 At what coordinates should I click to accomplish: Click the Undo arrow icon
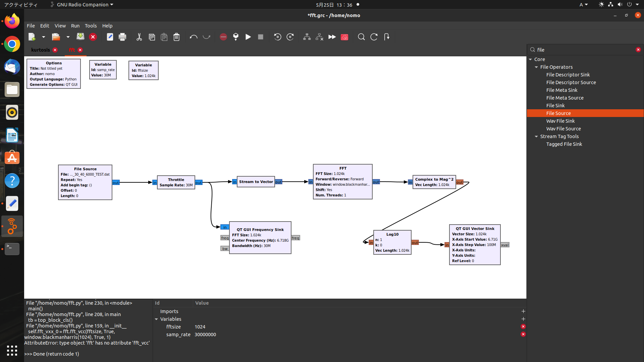point(194,37)
